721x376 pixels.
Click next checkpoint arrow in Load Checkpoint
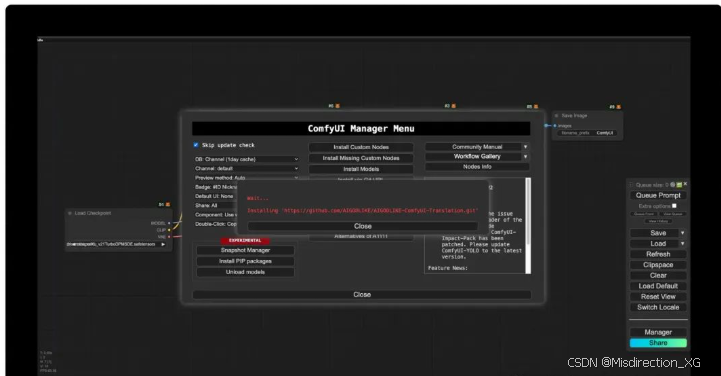pyautogui.click(x=163, y=244)
